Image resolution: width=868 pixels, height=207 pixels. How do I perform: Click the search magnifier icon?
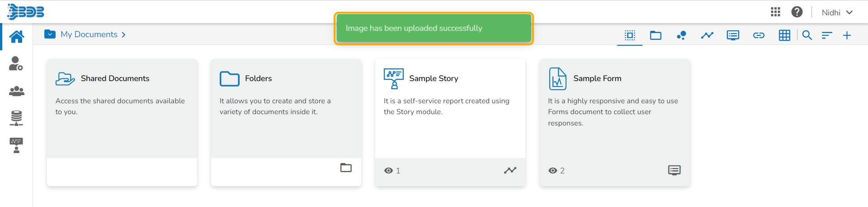click(807, 35)
